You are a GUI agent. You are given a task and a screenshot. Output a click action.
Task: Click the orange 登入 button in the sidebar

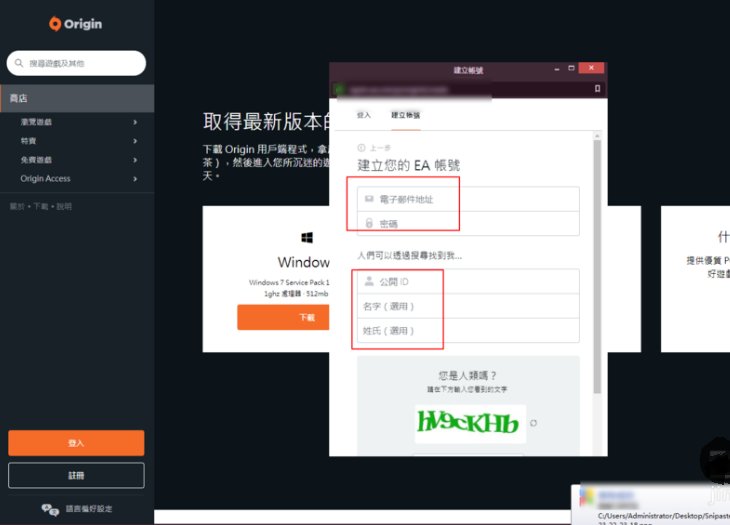(76, 443)
